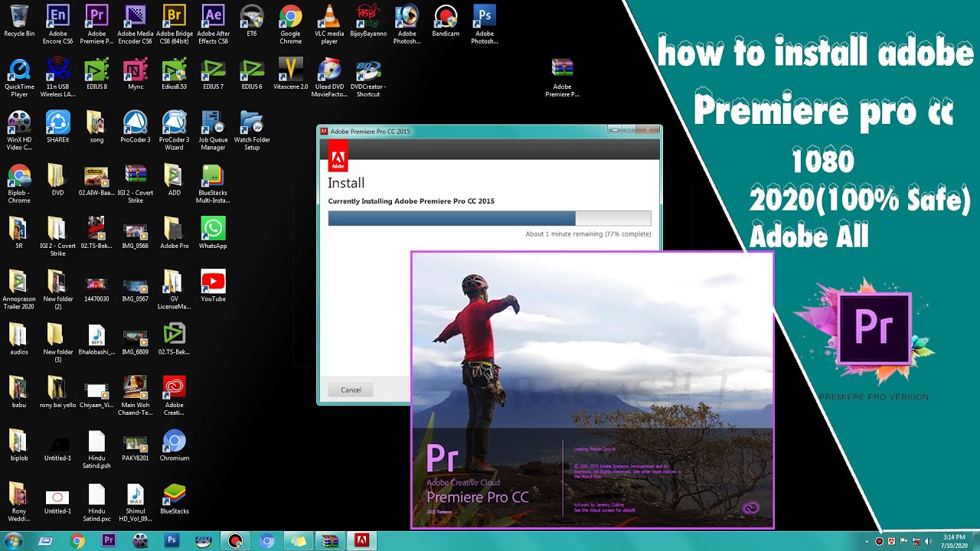Screen dimensions: 980x551
Task: Click the 11n USB Wireless LAN icon
Action: tap(57, 77)
